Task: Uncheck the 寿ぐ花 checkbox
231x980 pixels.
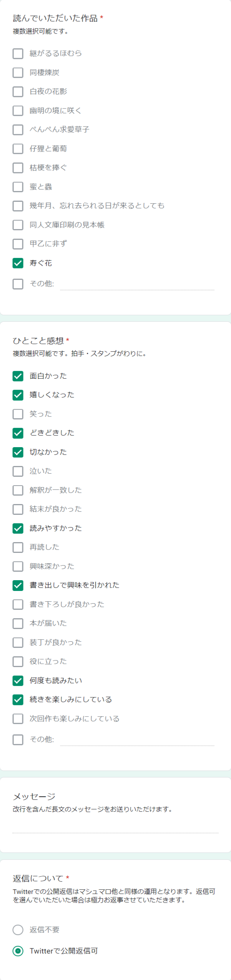Action: 18,263
